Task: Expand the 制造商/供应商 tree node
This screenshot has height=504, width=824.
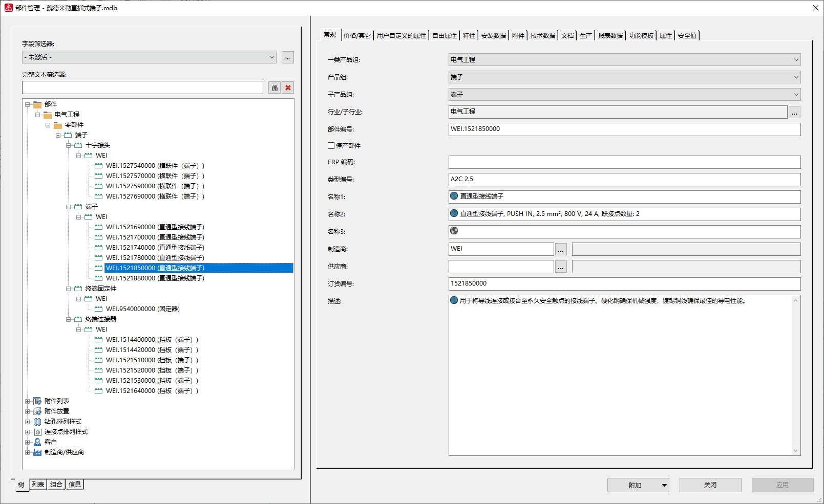Action: coord(28,452)
